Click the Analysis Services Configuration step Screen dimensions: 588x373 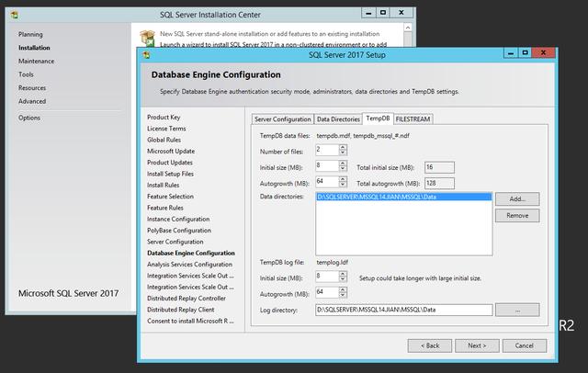190,265
